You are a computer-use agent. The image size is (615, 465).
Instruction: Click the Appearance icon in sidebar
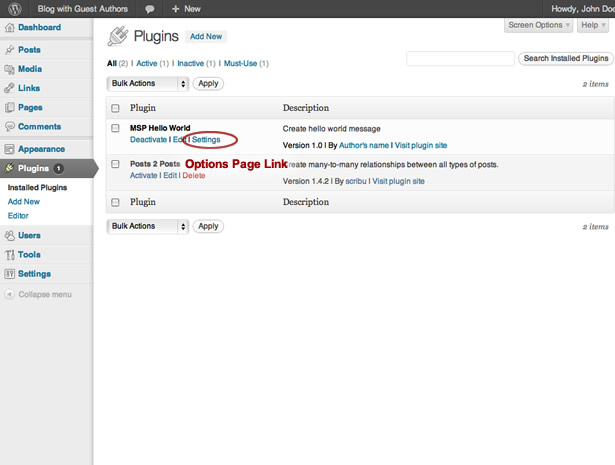point(9,149)
